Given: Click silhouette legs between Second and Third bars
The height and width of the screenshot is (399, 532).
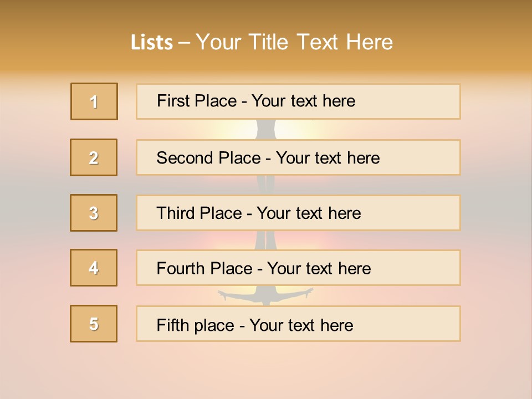Looking at the screenshot, I should click(265, 185).
